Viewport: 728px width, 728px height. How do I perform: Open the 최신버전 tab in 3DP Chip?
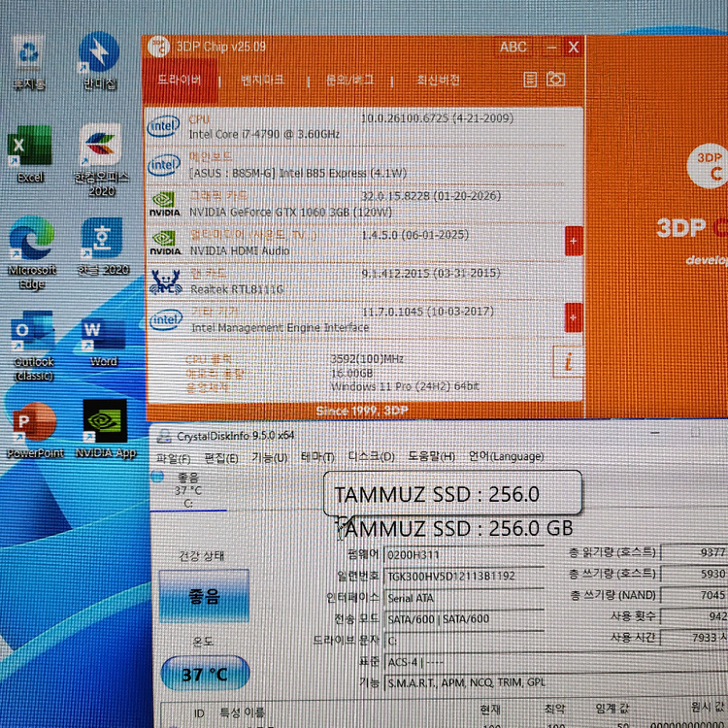(438, 81)
